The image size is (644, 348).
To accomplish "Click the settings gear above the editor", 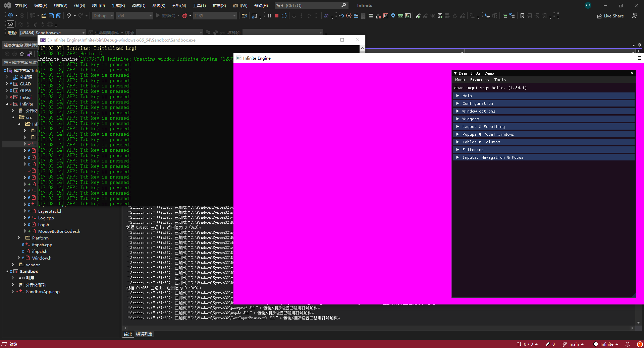I will coord(640,45).
